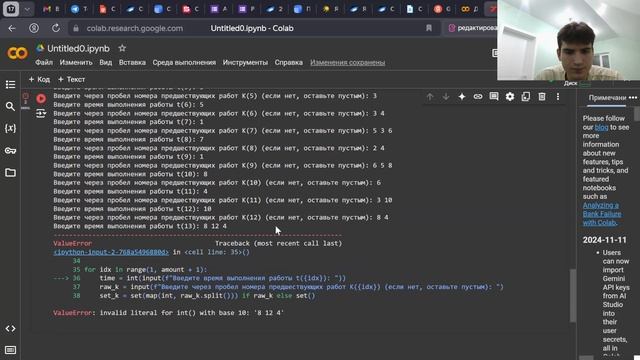Open the Справка menu
640x360 pixels.
coord(289,62)
